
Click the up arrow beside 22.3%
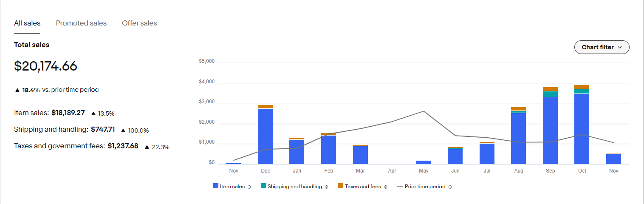(x=147, y=147)
